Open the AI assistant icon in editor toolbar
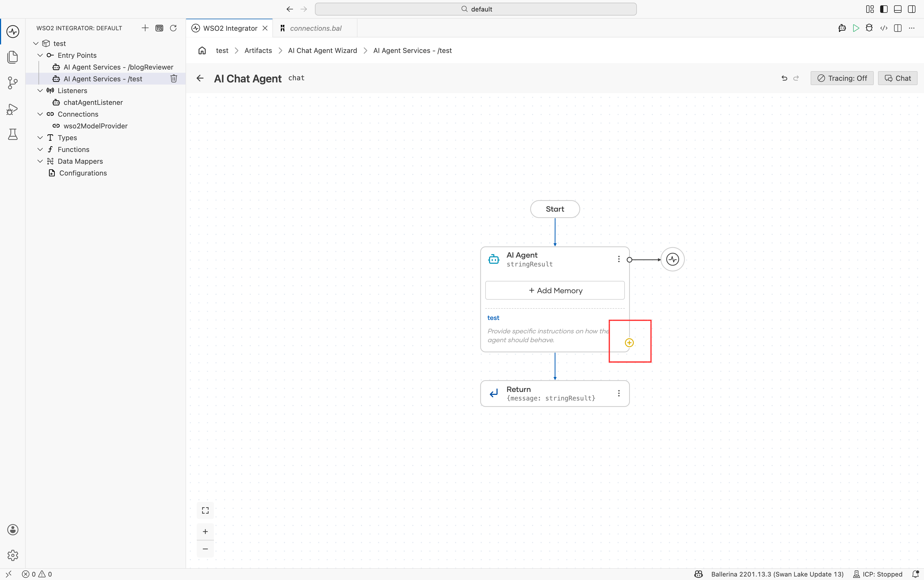 tap(842, 28)
